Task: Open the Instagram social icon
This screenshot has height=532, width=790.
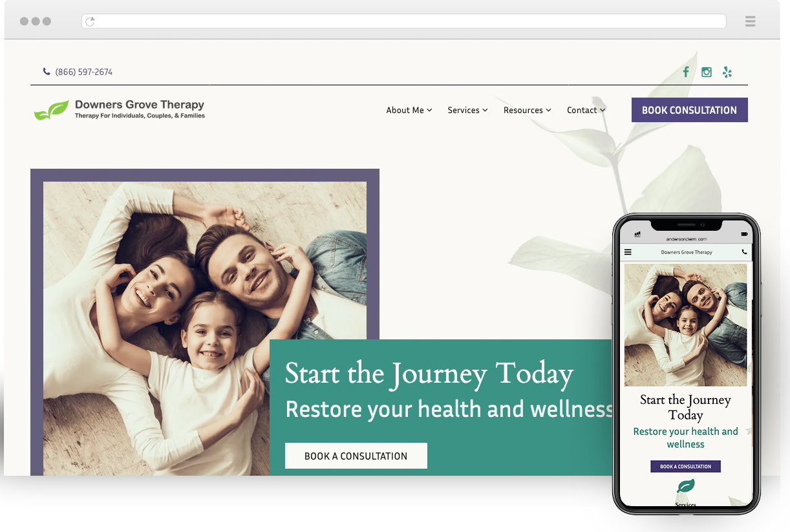Action: point(707,72)
